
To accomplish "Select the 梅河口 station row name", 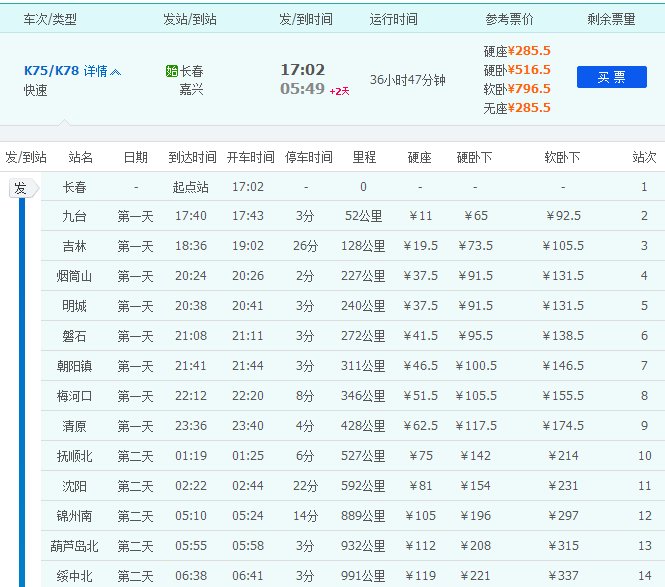I will coord(74,396).
